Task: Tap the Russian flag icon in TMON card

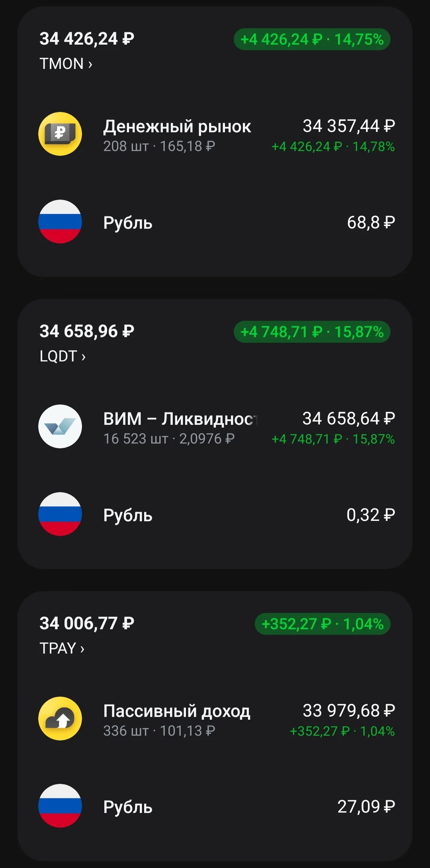Action: point(60,222)
